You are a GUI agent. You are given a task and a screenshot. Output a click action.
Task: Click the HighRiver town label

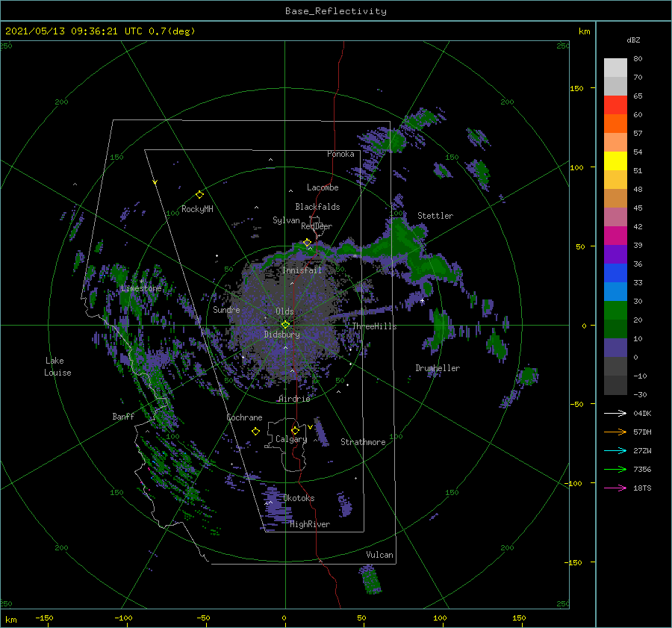click(310, 524)
